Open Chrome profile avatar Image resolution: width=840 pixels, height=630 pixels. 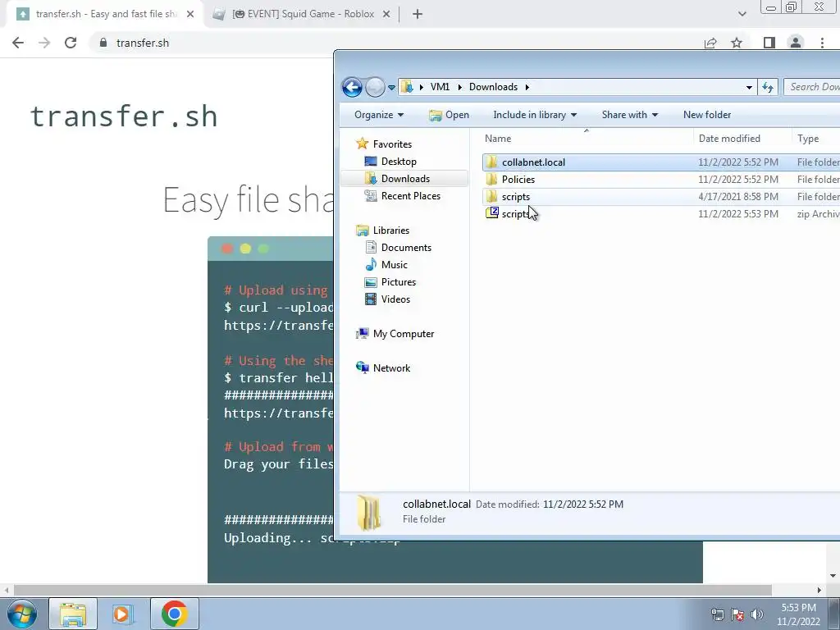click(796, 43)
